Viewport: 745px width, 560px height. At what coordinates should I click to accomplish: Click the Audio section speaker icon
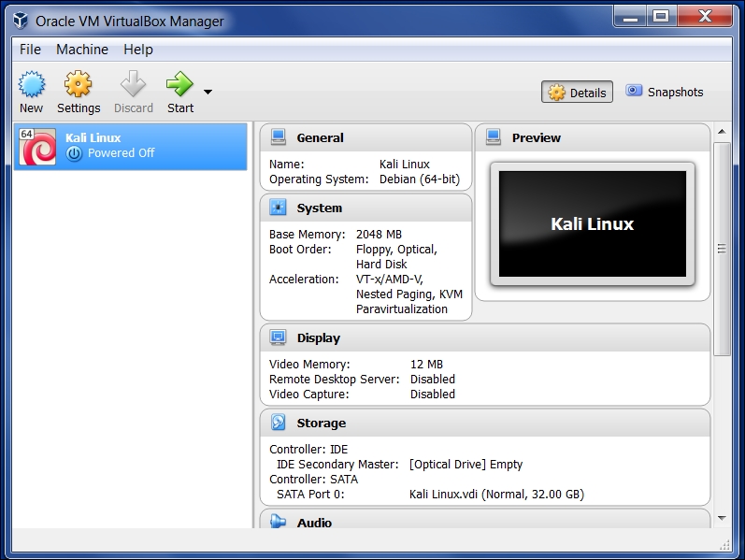pos(278,522)
